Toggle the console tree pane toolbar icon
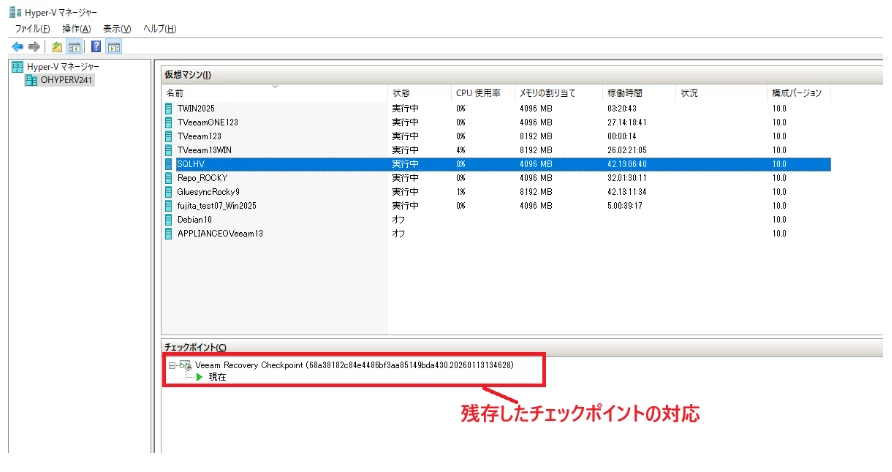This screenshot has width=892, height=472. point(74,47)
